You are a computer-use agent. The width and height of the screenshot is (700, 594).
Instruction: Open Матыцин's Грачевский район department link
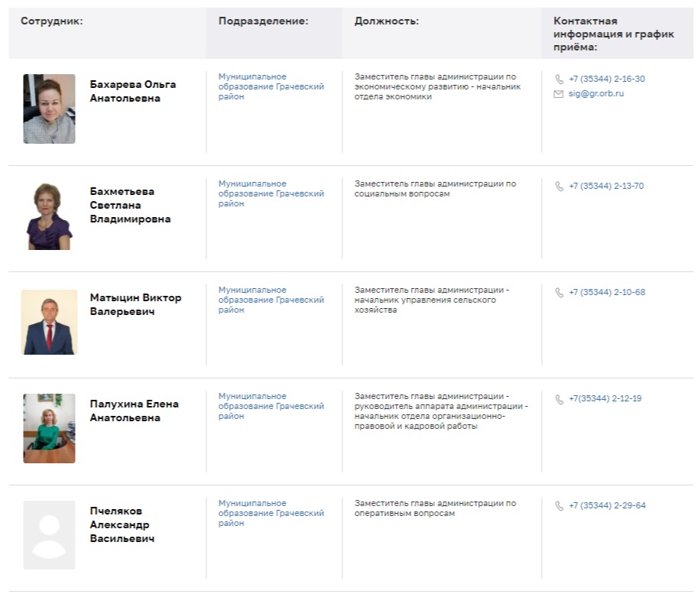[271, 300]
